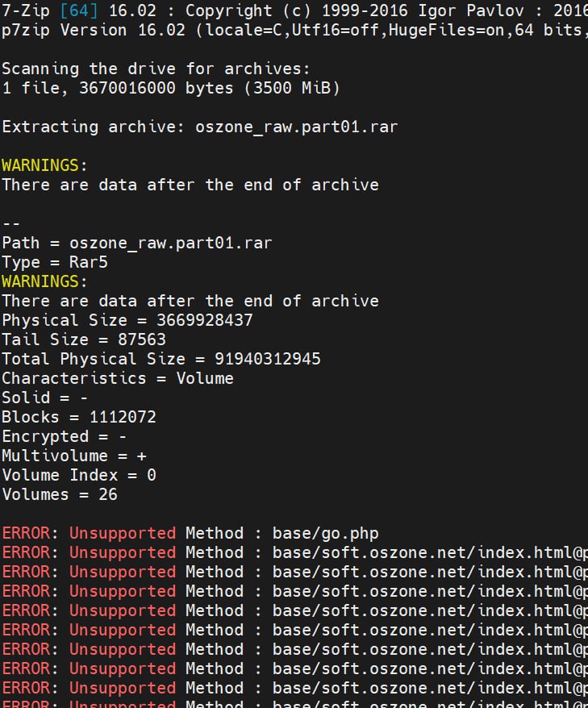Select the 'Scanning the drive for archives' line
Screen dimensions: 588x708
[156, 69]
